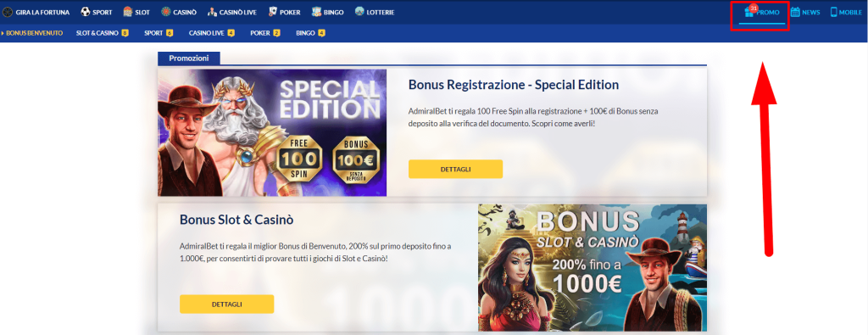Open Sport via the soccer ball icon

click(x=86, y=12)
